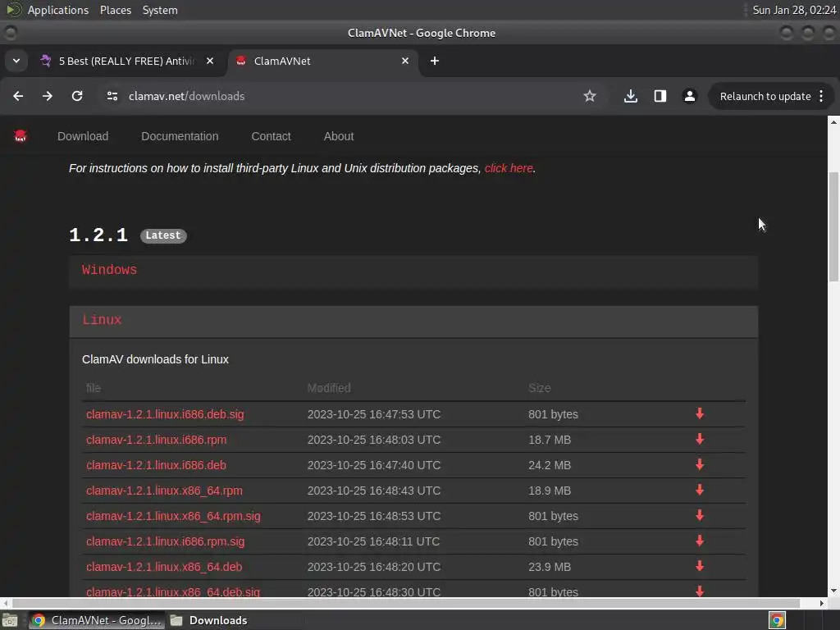This screenshot has height=630, width=840.
Task: Click the 'click here' instructions link
Action: tap(509, 168)
